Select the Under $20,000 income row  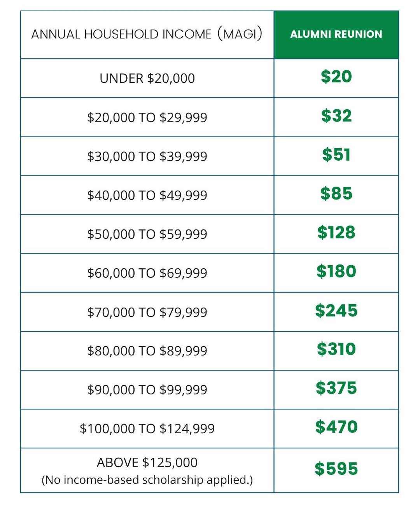click(147, 78)
